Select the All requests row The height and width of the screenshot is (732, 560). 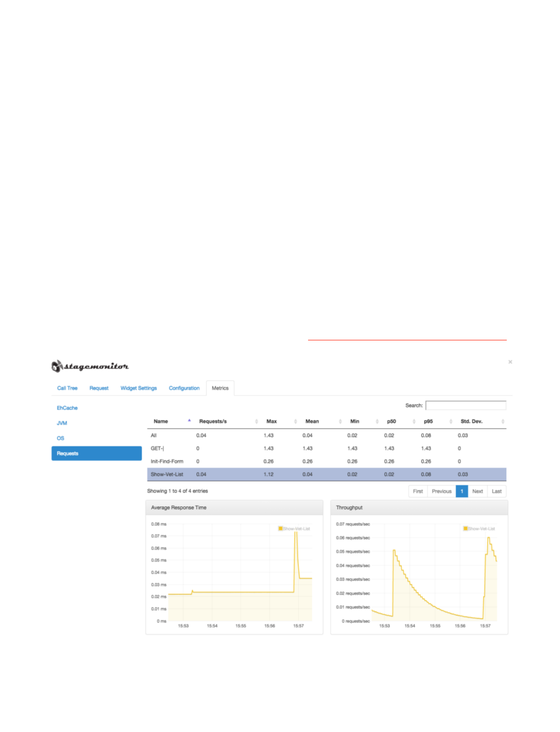pyautogui.click(x=327, y=435)
